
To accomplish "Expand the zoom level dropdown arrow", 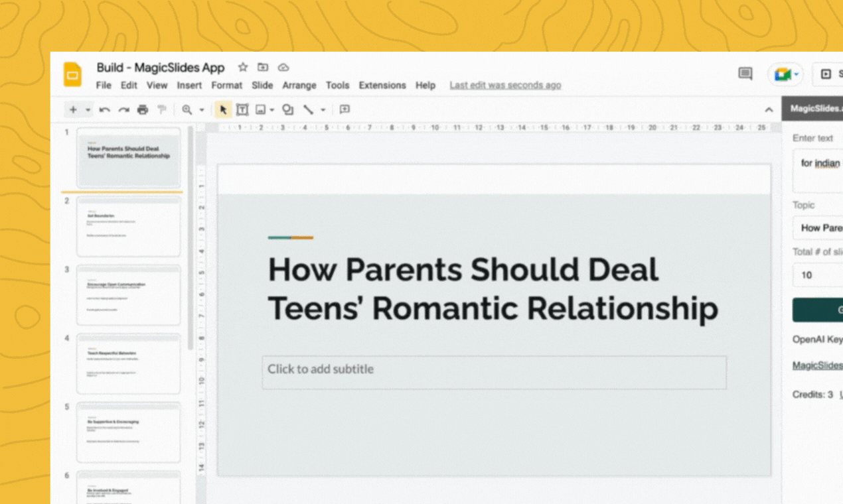I will [x=202, y=110].
